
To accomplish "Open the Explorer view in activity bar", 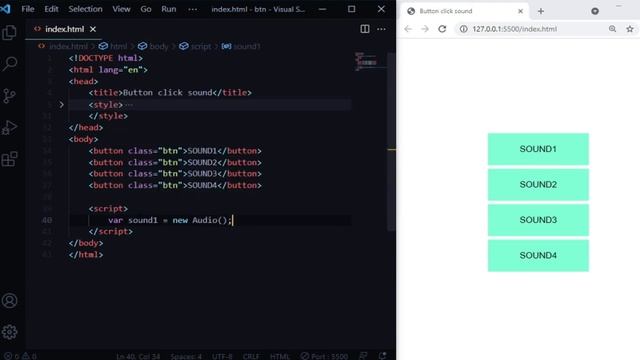I will click(x=9, y=33).
